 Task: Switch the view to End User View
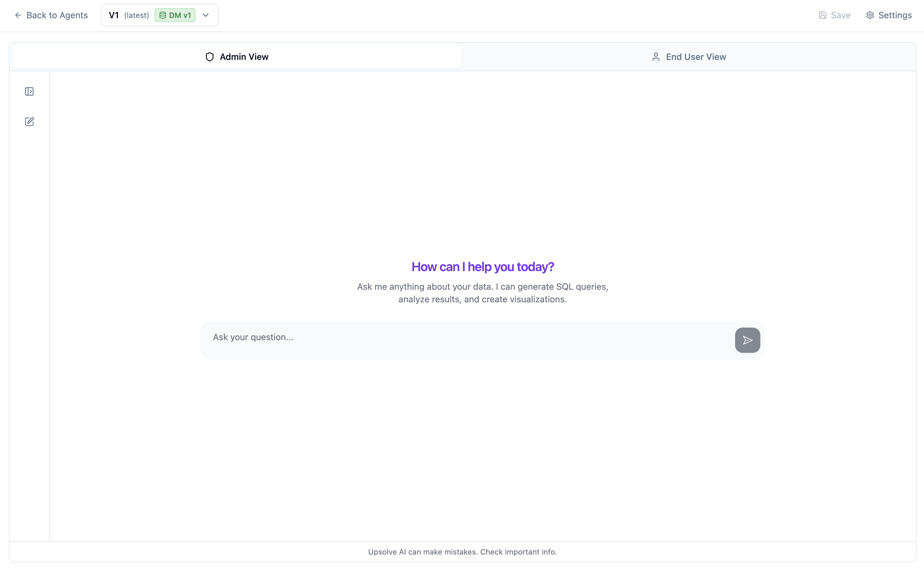[689, 56]
